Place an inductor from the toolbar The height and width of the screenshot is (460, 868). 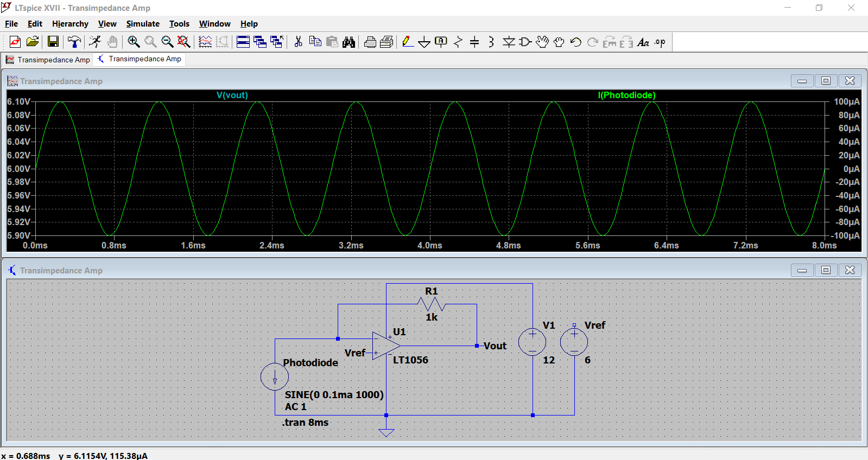[x=491, y=42]
